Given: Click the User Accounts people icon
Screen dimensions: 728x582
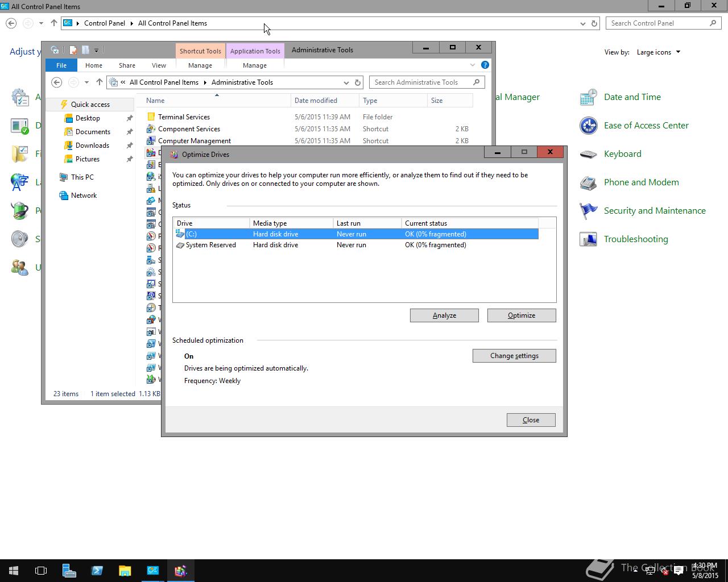Looking at the screenshot, I should coord(19,268).
